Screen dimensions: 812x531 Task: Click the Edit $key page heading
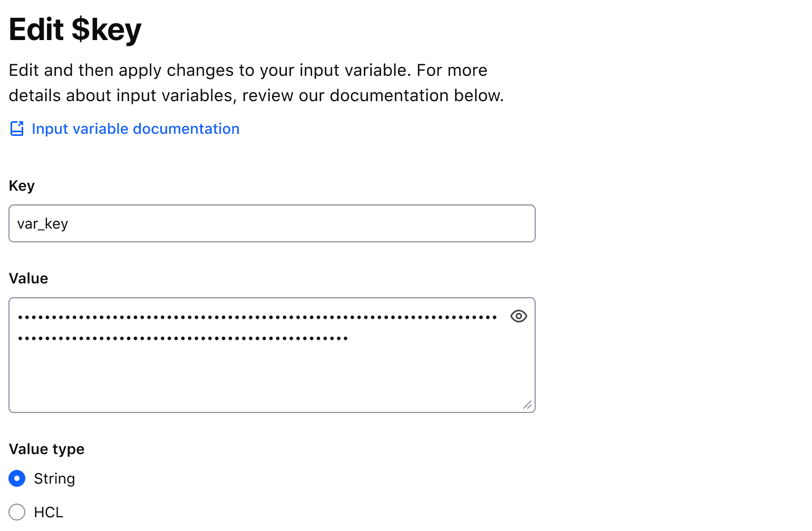point(74,29)
